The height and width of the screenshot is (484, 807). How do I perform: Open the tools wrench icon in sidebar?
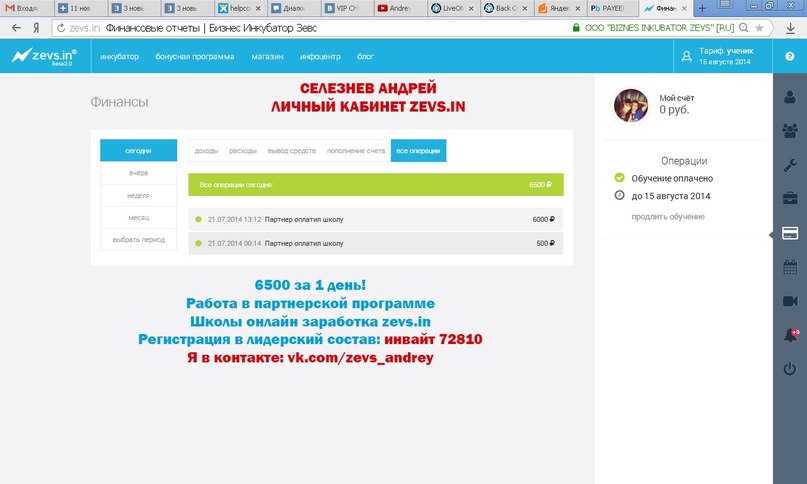790,165
